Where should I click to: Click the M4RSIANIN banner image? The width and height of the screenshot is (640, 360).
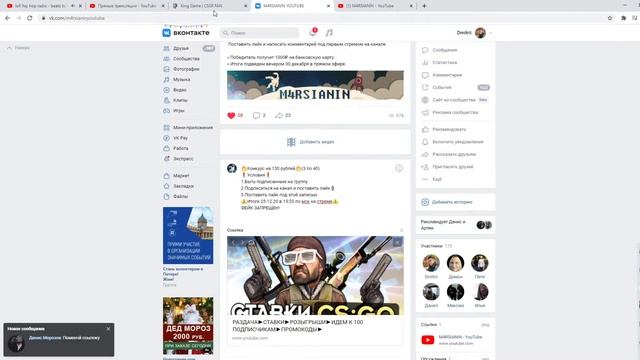315,85
